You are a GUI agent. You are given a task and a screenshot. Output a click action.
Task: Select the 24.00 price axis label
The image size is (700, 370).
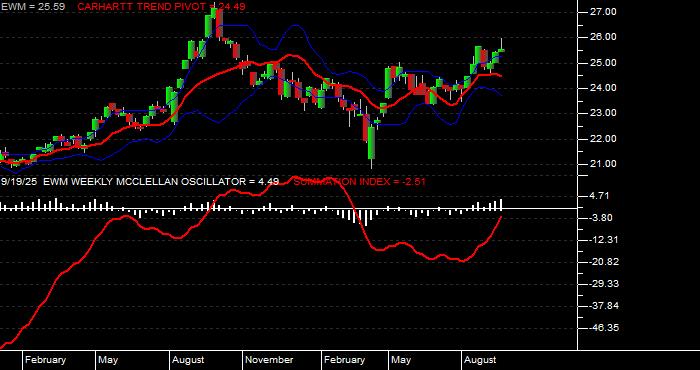(x=604, y=88)
